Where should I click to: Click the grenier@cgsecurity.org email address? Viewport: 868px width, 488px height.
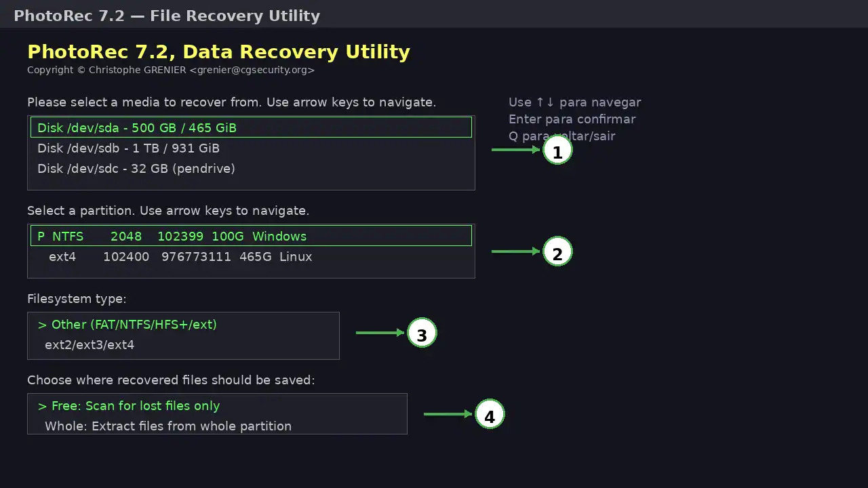click(x=252, y=70)
